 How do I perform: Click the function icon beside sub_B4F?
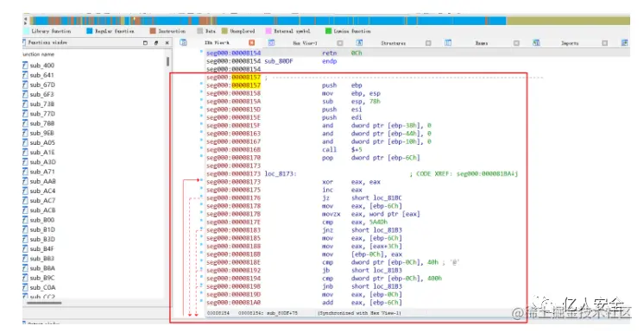click(x=25, y=248)
